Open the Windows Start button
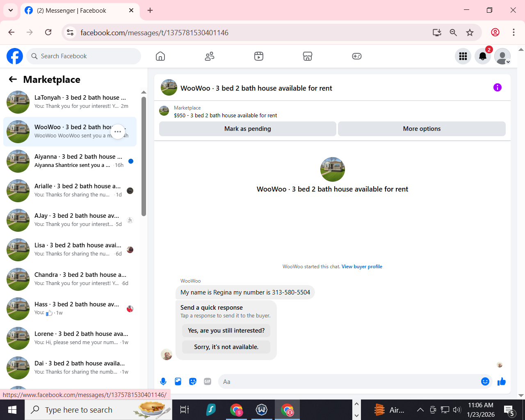Viewport: 525px width, 420px height. click(12, 410)
